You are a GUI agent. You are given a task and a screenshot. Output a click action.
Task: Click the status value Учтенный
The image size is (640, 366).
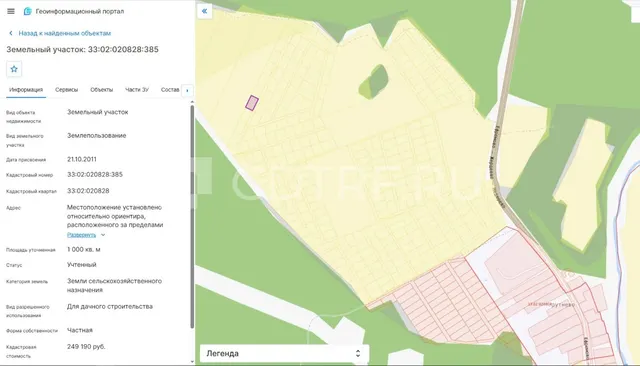(82, 265)
